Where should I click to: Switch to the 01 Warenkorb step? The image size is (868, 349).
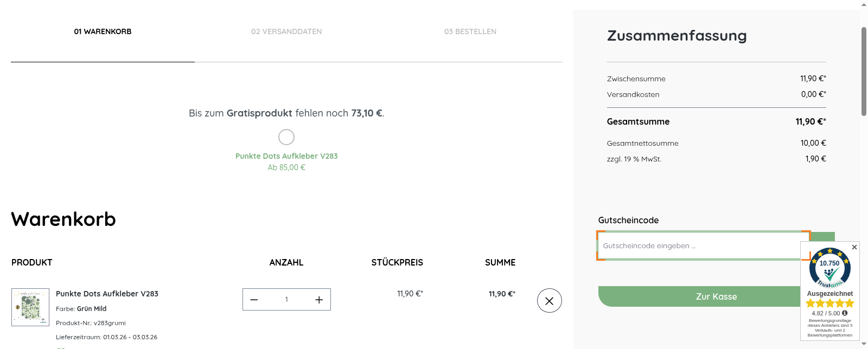[x=103, y=31]
